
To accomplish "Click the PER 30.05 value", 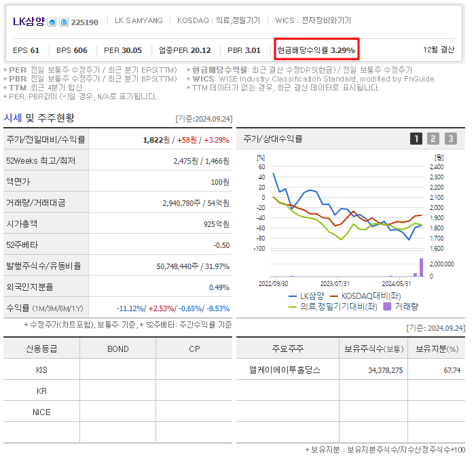I will pyautogui.click(x=123, y=50).
